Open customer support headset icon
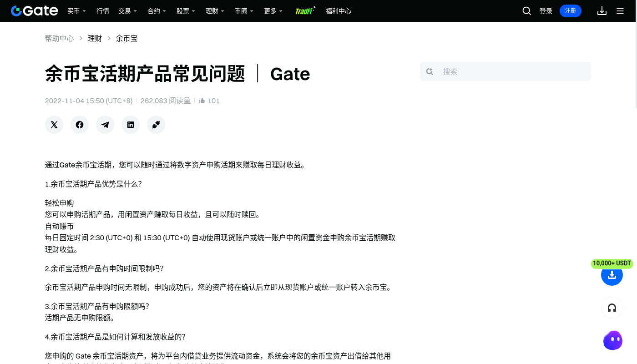The width and height of the screenshot is (637, 364). point(612,308)
